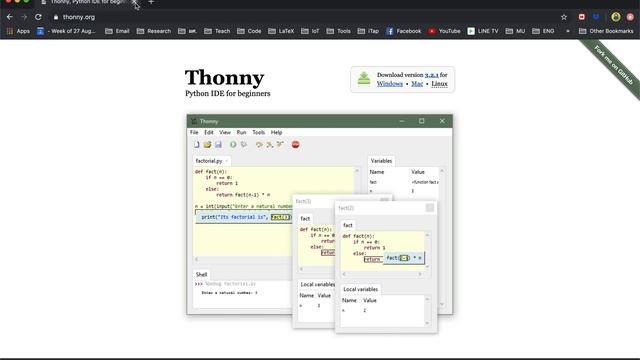The height and width of the screenshot is (360, 640).
Task: Bookmark this page with the star icon
Action: point(564,17)
